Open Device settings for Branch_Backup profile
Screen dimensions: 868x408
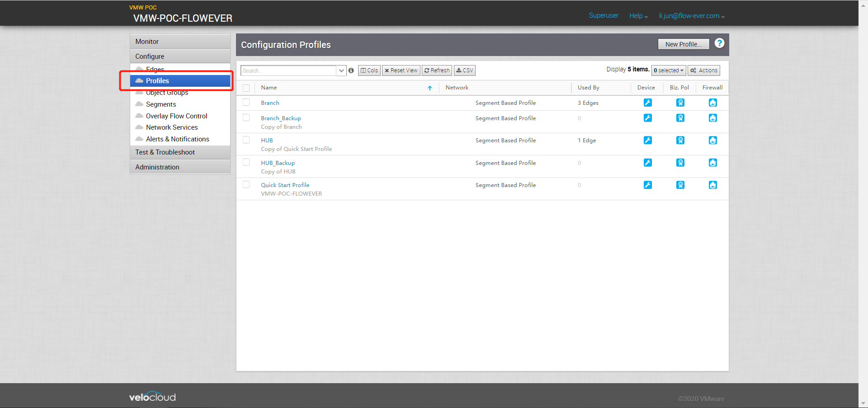point(647,118)
